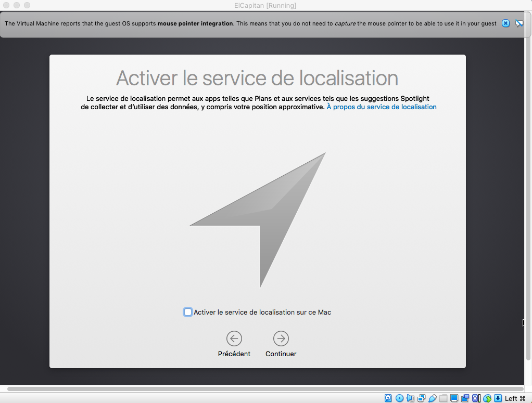Click the Left ⌘ host key label
Viewport: 532px width, 403px height.
515,399
